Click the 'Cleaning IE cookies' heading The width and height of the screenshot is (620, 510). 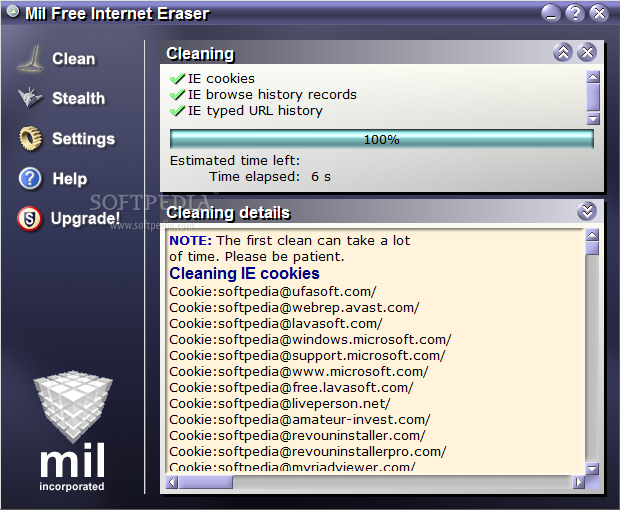click(244, 273)
